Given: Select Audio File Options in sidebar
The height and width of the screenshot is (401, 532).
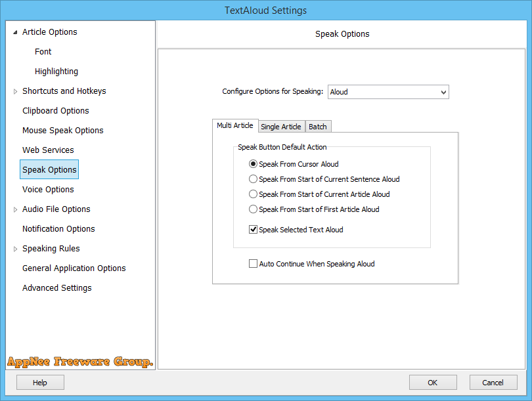Looking at the screenshot, I should [56, 209].
